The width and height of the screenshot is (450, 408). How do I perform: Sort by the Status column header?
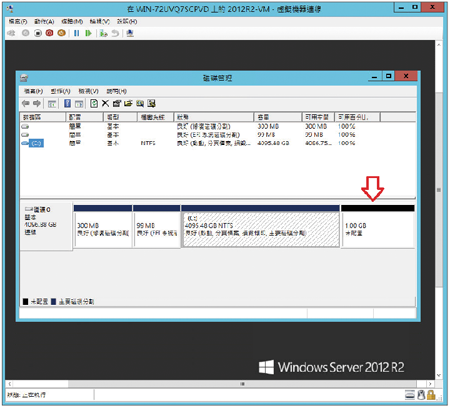214,117
